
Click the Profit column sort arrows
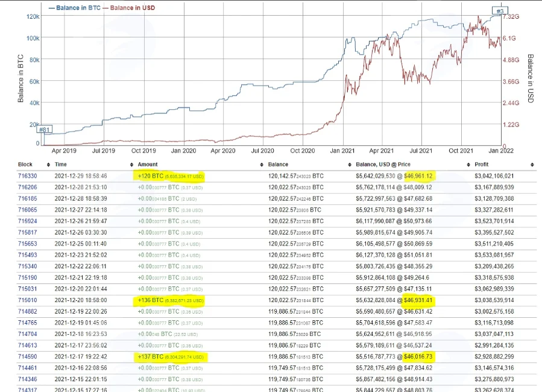pyautogui.click(x=532, y=165)
